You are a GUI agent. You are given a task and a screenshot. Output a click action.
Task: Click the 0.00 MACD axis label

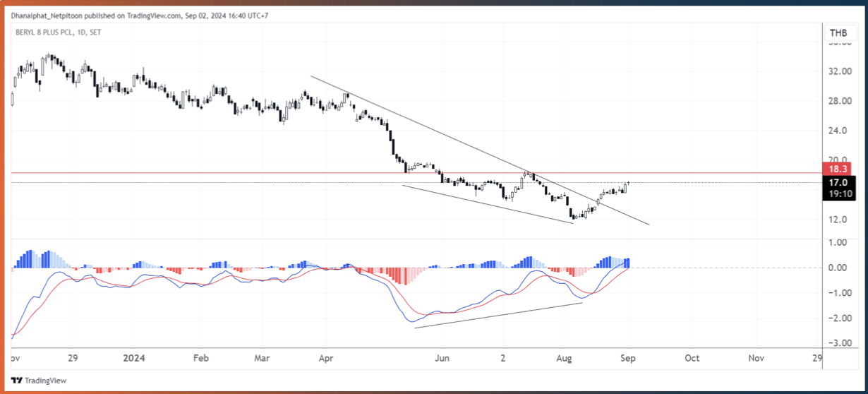pyautogui.click(x=838, y=268)
